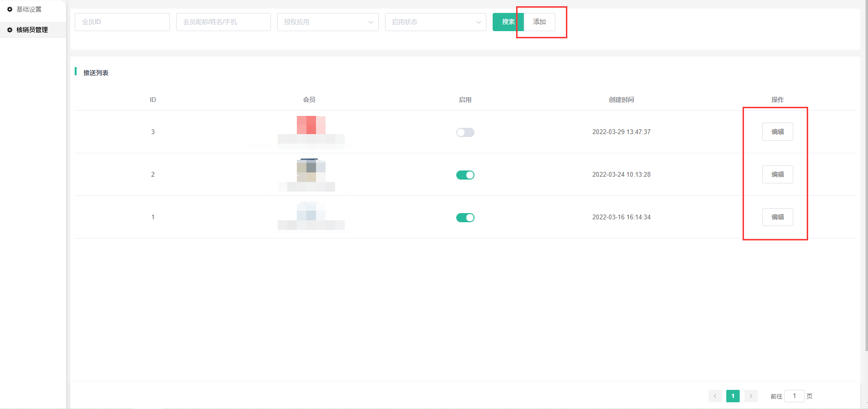Click the 添加 button
Viewport: 868px width, 409px height.
[x=539, y=22]
